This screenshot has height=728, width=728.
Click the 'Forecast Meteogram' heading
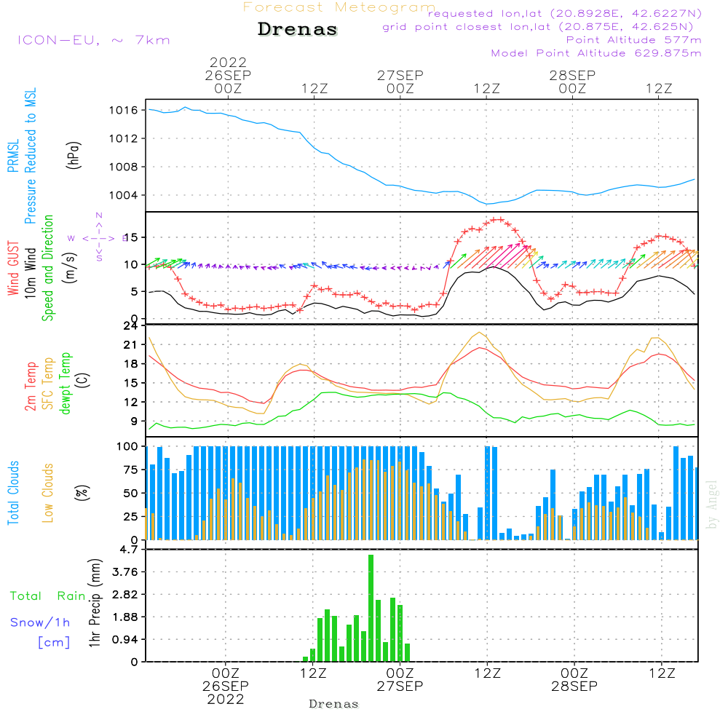point(339,7)
